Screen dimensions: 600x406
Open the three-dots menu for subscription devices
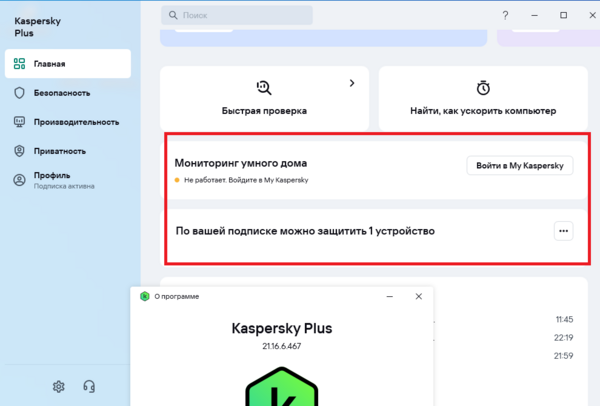click(563, 231)
